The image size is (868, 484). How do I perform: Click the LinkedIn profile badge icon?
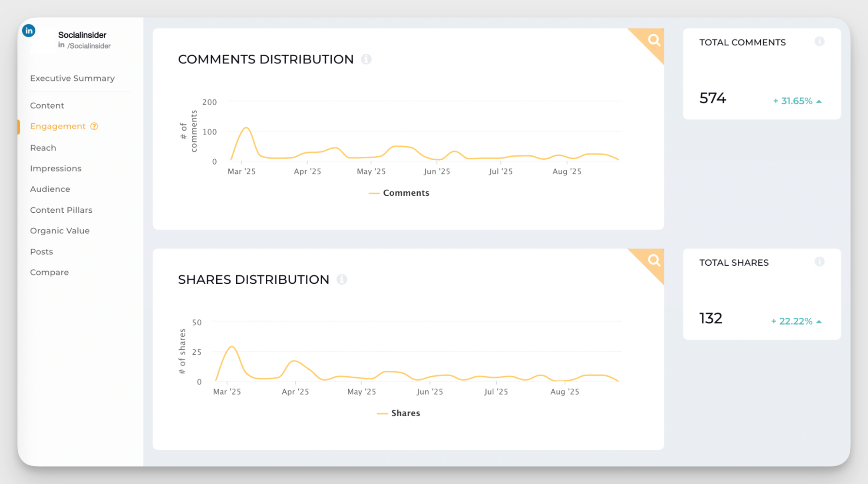(x=29, y=31)
